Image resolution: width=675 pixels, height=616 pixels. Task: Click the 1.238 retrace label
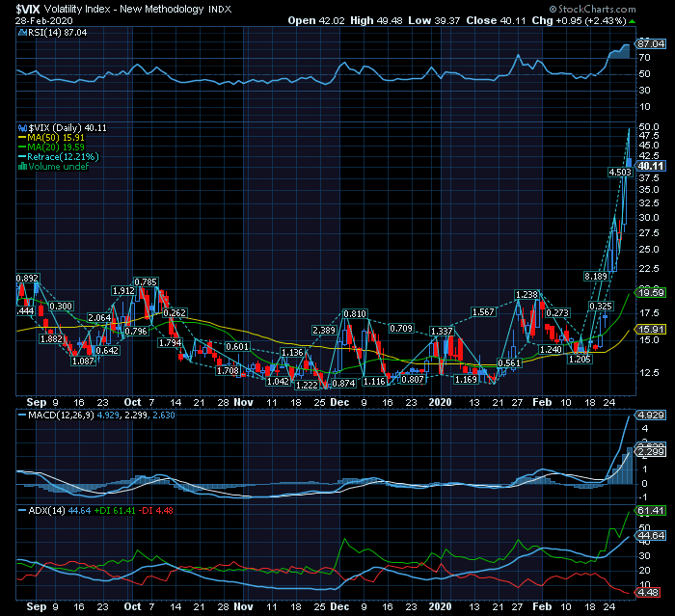point(526,294)
